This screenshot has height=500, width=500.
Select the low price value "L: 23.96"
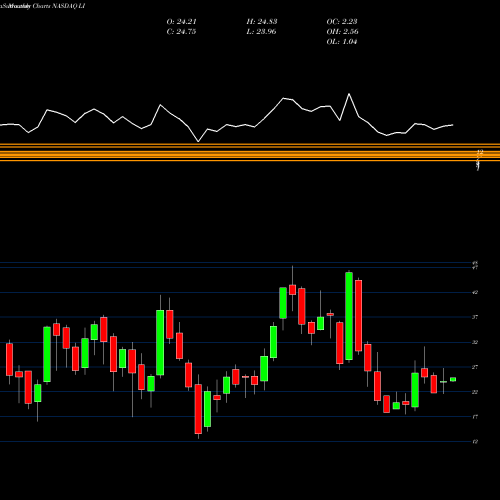pyautogui.click(x=261, y=32)
